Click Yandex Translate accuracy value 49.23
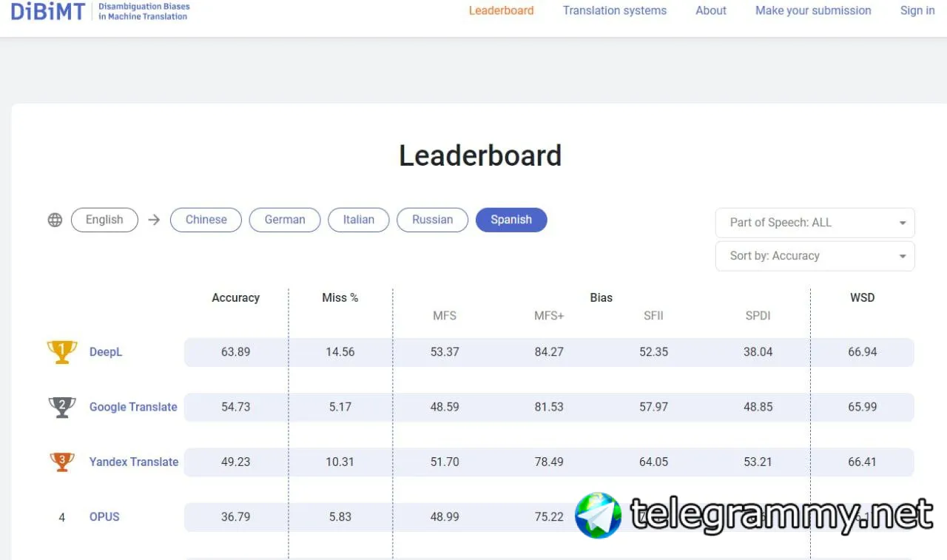Image resolution: width=947 pixels, height=560 pixels. pyautogui.click(x=236, y=462)
